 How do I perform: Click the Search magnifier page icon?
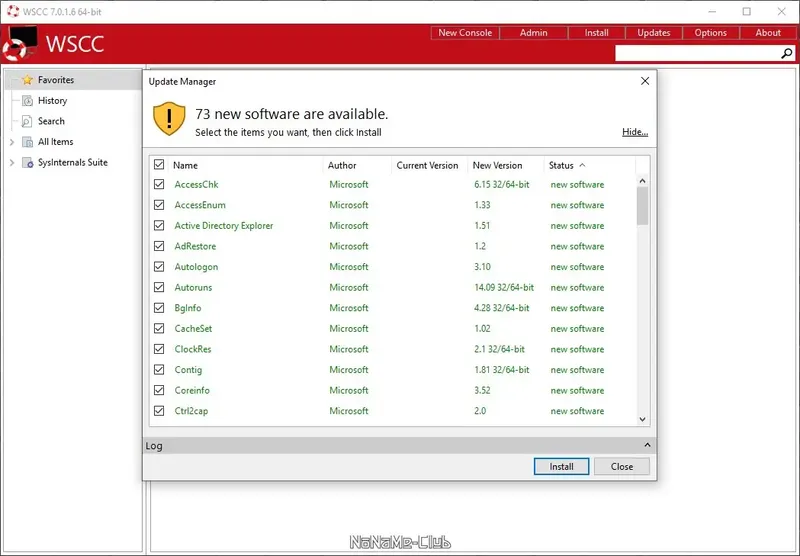[x=28, y=121]
